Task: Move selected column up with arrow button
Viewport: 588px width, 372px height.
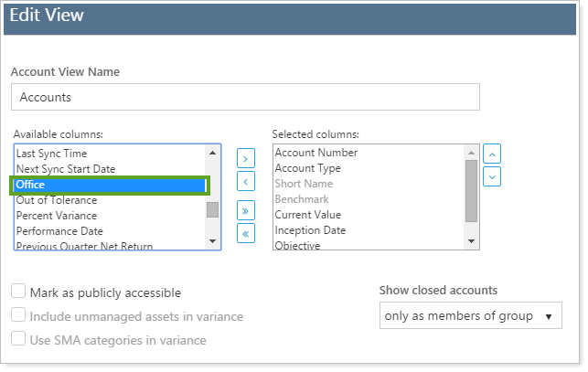Action: coord(492,153)
